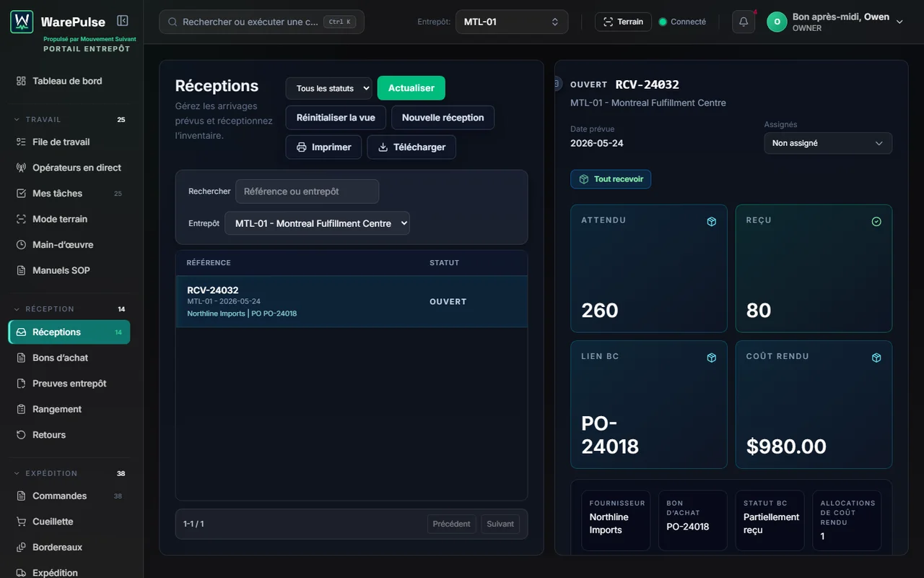The height and width of the screenshot is (578, 924).
Task: Go to Réceptions in the sidebar
Action: (69, 332)
